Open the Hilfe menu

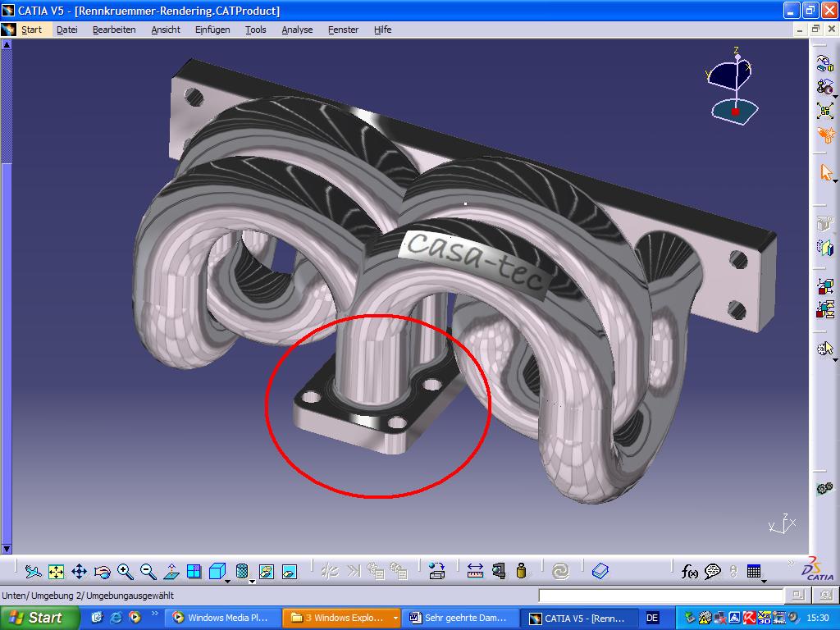tap(382, 30)
